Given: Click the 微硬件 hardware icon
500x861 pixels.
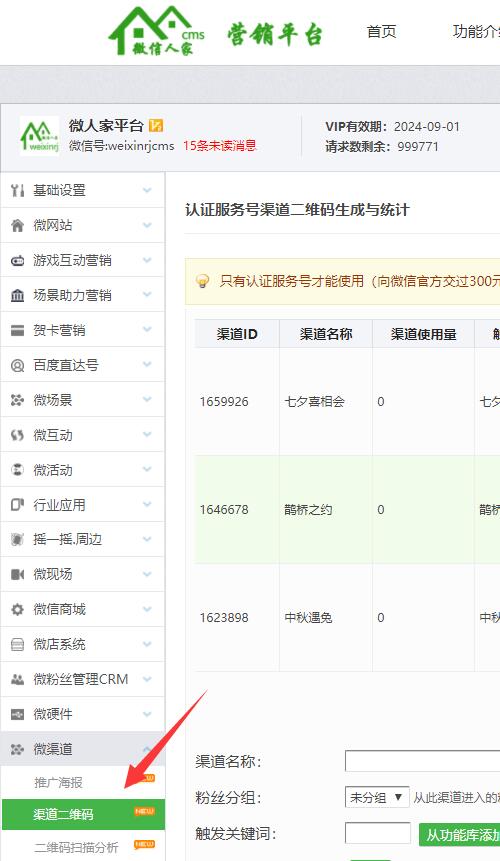Looking at the screenshot, I should point(18,714).
